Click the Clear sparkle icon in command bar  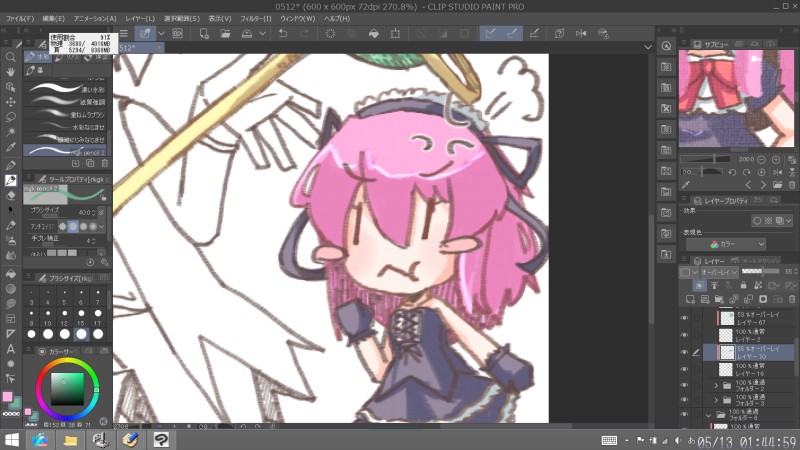click(x=331, y=34)
